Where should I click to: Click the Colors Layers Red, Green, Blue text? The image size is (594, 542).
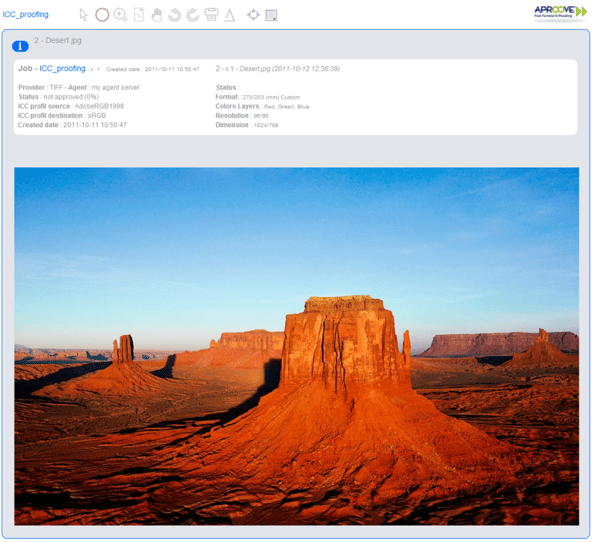pyautogui.click(x=262, y=106)
